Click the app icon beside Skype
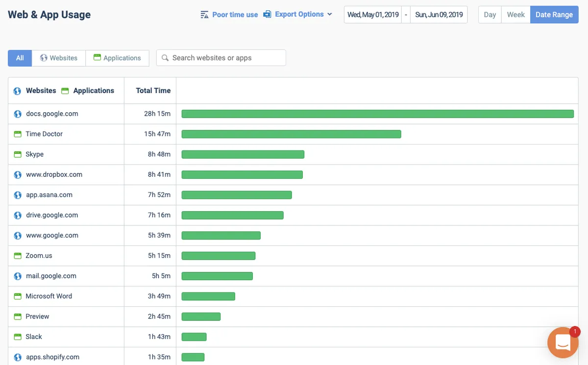Image resolution: width=588 pixels, height=365 pixels. (x=18, y=154)
